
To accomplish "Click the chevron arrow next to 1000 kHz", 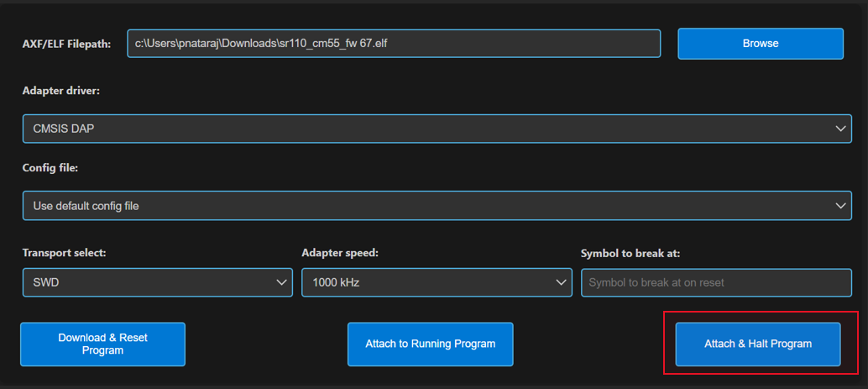I will pos(562,282).
